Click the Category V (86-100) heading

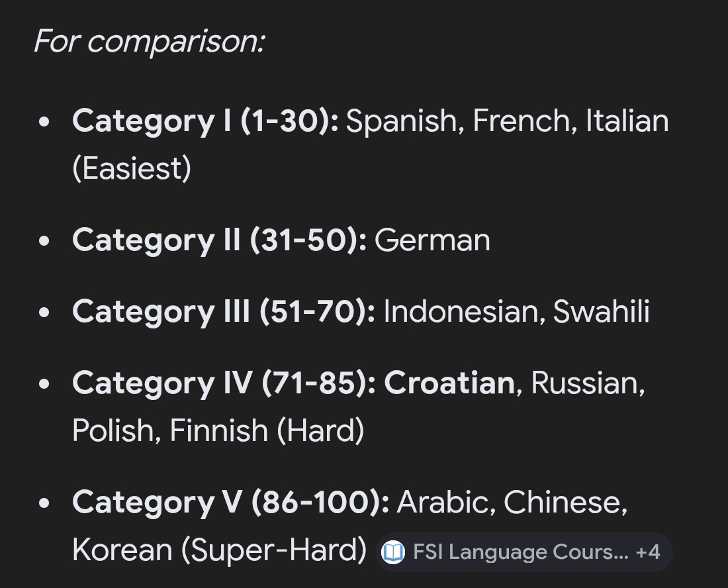tap(231, 502)
